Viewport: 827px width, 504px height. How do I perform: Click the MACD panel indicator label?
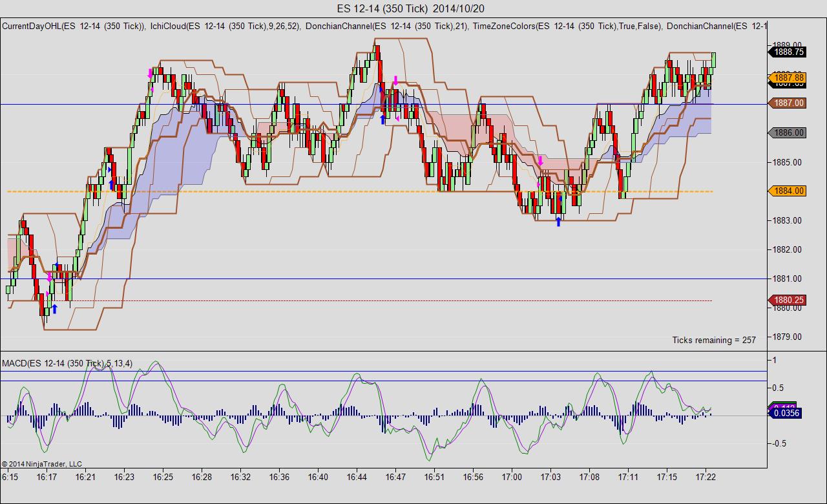click(67, 363)
